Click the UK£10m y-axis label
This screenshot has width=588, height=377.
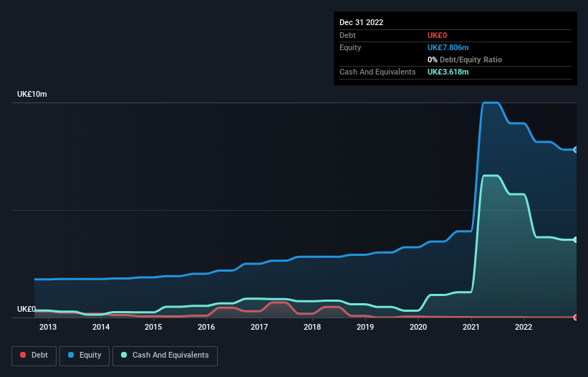click(x=32, y=94)
